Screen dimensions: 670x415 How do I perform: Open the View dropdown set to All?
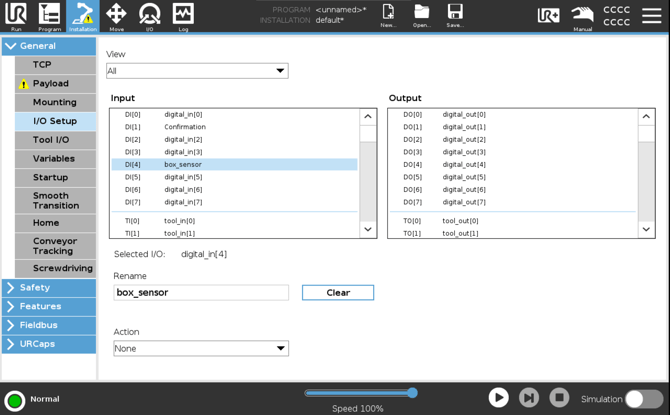click(197, 71)
